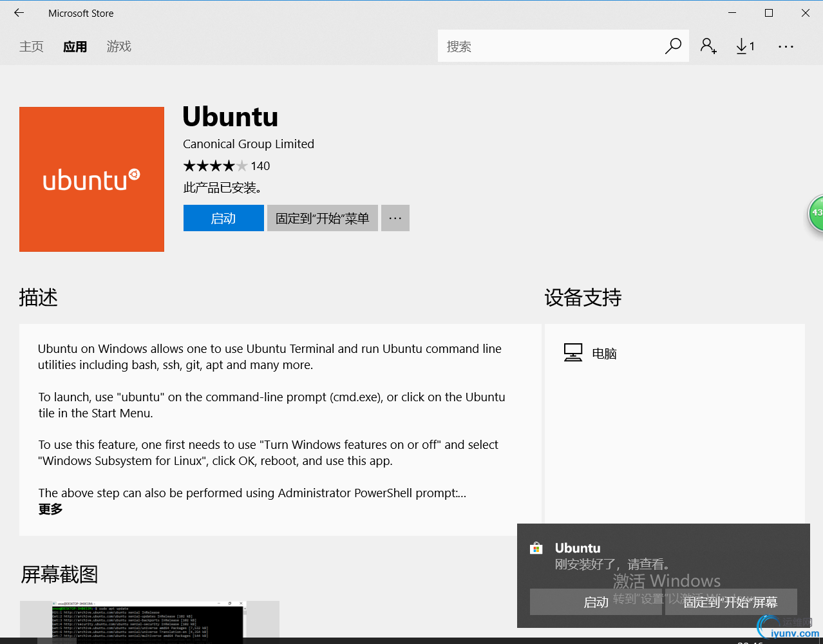Select the 此产品已安装 status text

coord(223,187)
